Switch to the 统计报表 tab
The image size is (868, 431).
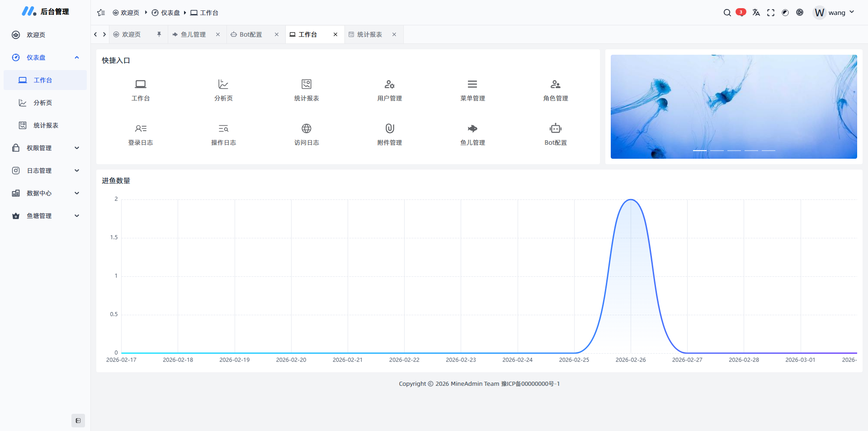(x=369, y=34)
